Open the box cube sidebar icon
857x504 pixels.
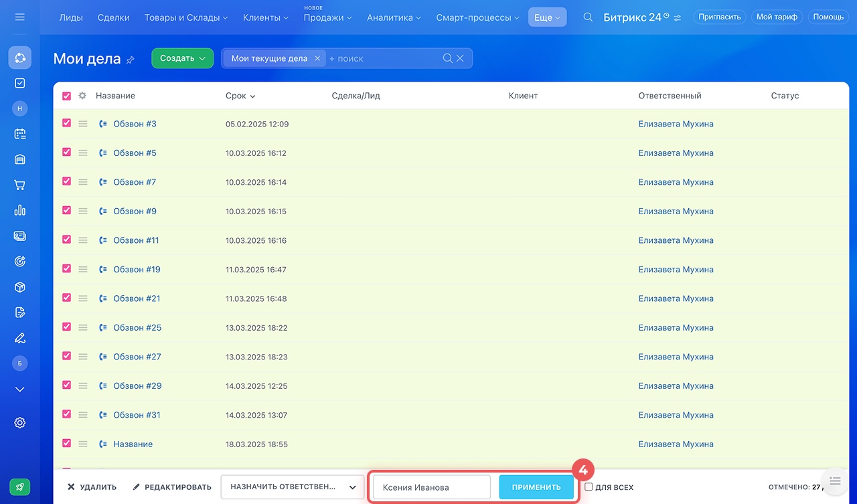click(x=19, y=287)
